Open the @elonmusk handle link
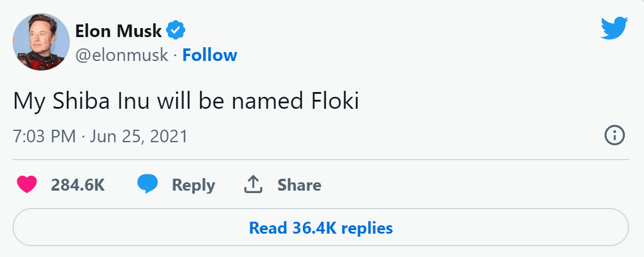 click(122, 55)
